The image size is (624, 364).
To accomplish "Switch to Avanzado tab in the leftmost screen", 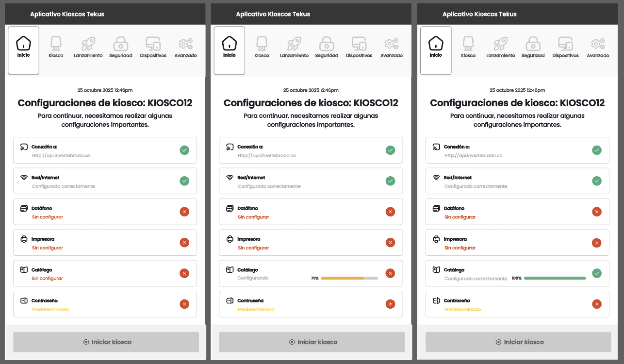I will tap(185, 48).
